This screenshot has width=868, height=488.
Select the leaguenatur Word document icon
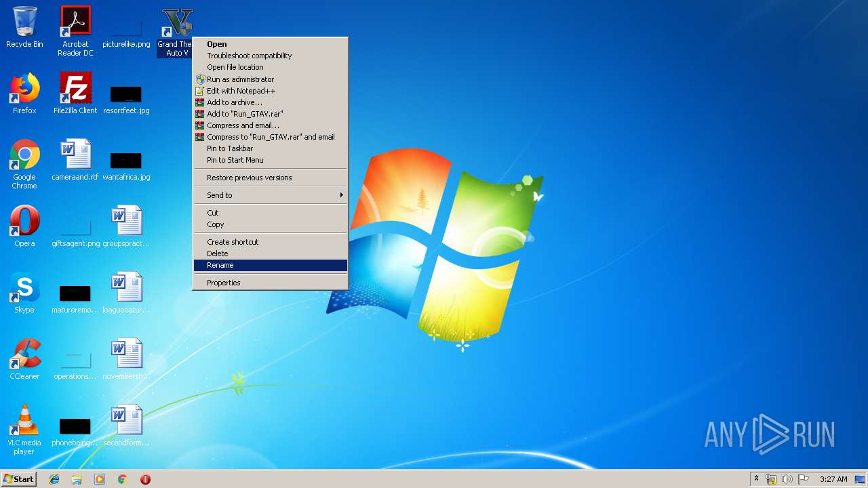[x=126, y=293]
